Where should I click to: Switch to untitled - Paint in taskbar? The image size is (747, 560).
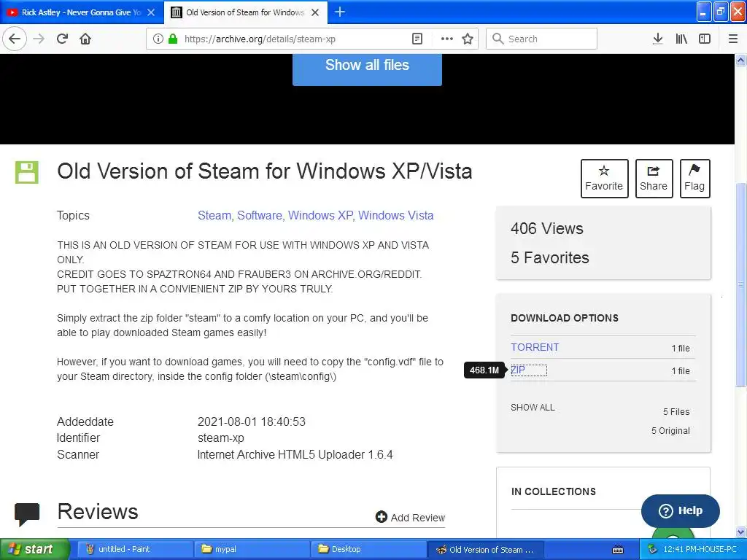click(x=135, y=549)
